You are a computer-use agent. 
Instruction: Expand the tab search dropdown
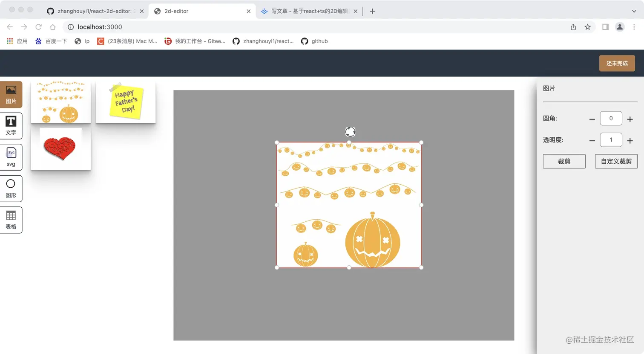[634, 11]
